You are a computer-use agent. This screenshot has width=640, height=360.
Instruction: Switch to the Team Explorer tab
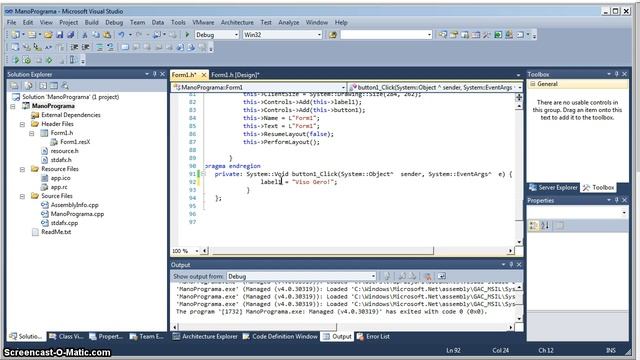pos(147,336)
